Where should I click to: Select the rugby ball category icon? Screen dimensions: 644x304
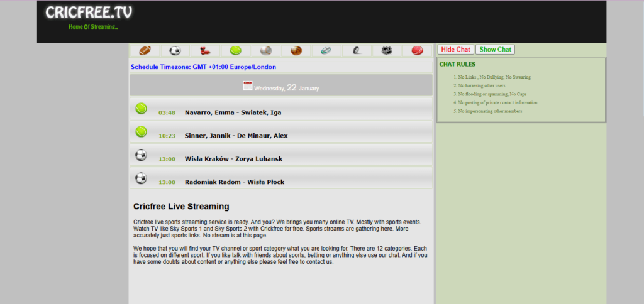coord(326,50)
